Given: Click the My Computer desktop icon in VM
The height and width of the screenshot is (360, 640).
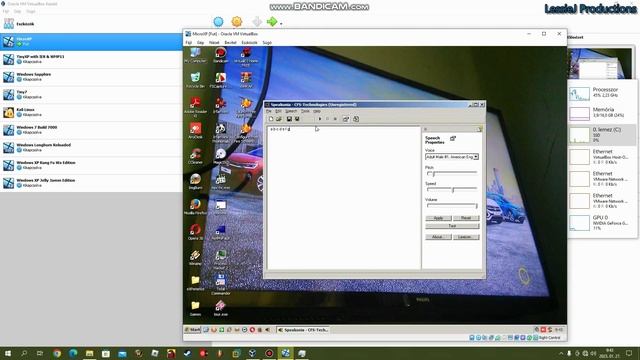Looking at the screenshot, I should tap(196, 55).
